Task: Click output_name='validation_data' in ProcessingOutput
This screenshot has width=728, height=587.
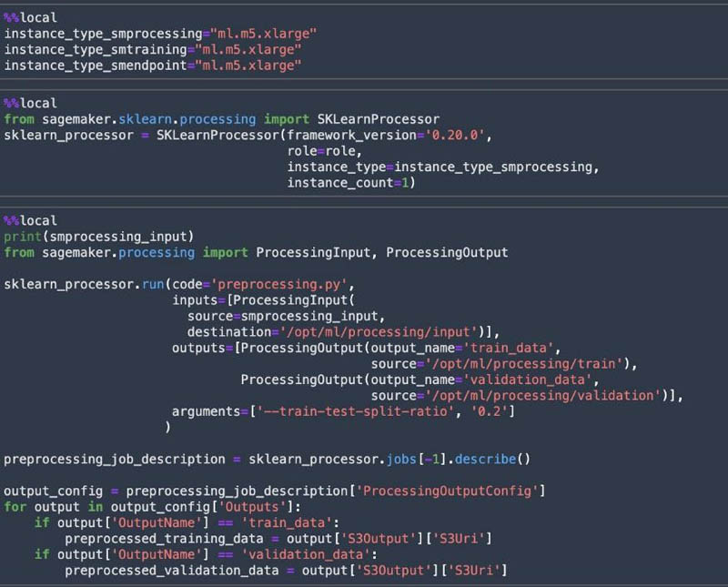Action: pyautogui.click(x=481, y=380)
